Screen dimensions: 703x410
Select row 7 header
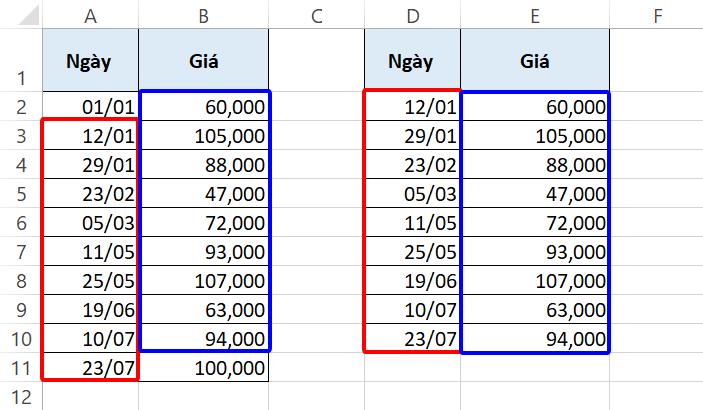point(21,251)
